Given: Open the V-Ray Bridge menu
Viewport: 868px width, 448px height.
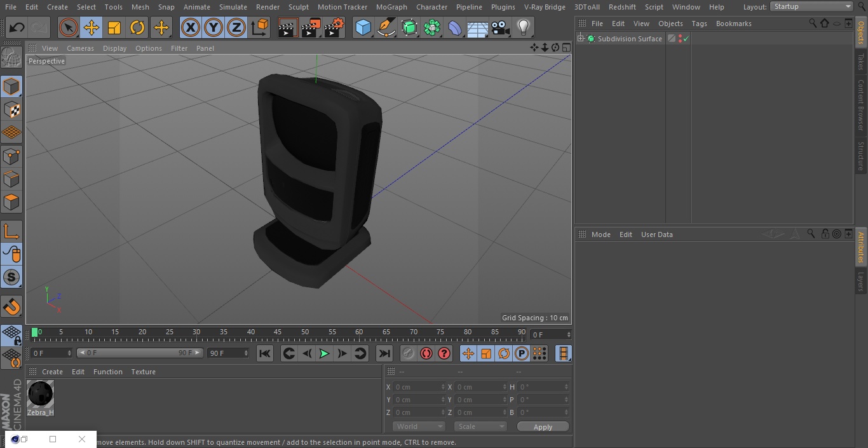Looking at the screenshot, I should [x=545, y=7].
